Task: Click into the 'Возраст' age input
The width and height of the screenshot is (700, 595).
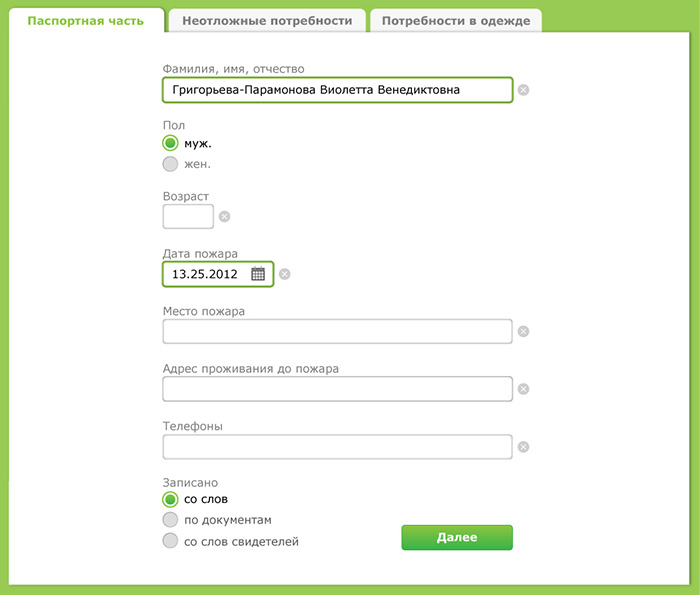Action: coord(188,216)
